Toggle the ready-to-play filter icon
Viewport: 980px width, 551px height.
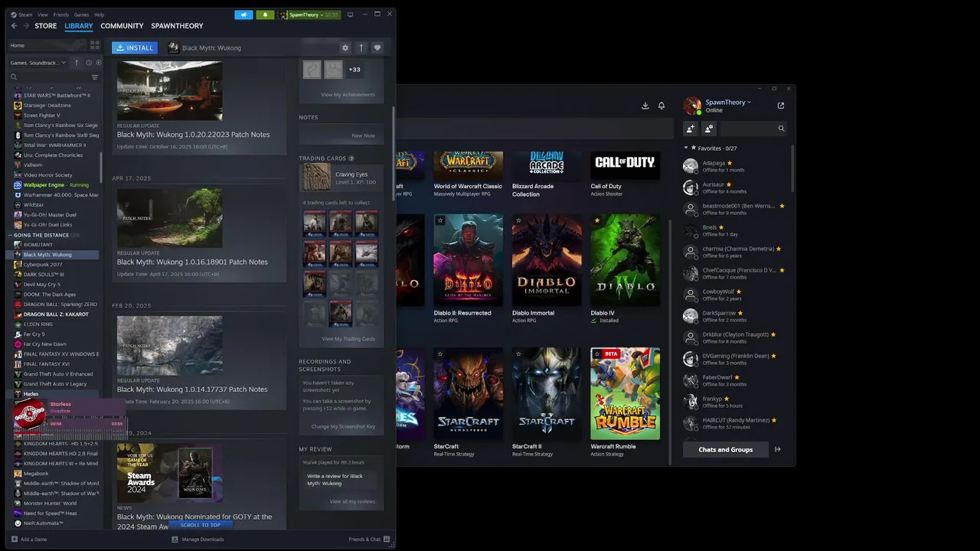click(97, 63)
